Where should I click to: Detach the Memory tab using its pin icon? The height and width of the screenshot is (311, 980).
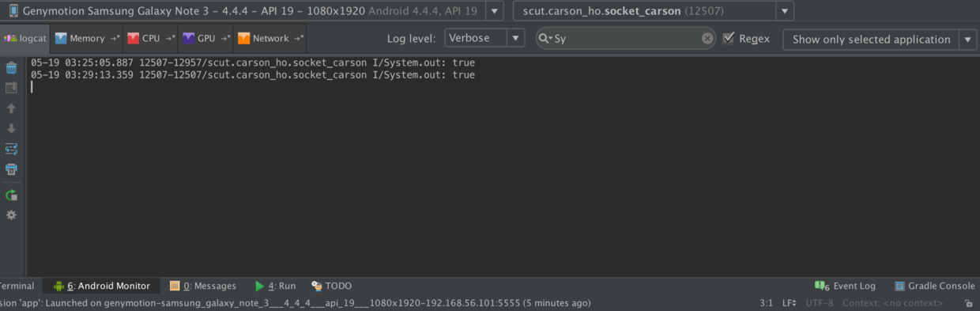(x=115, y=39)
